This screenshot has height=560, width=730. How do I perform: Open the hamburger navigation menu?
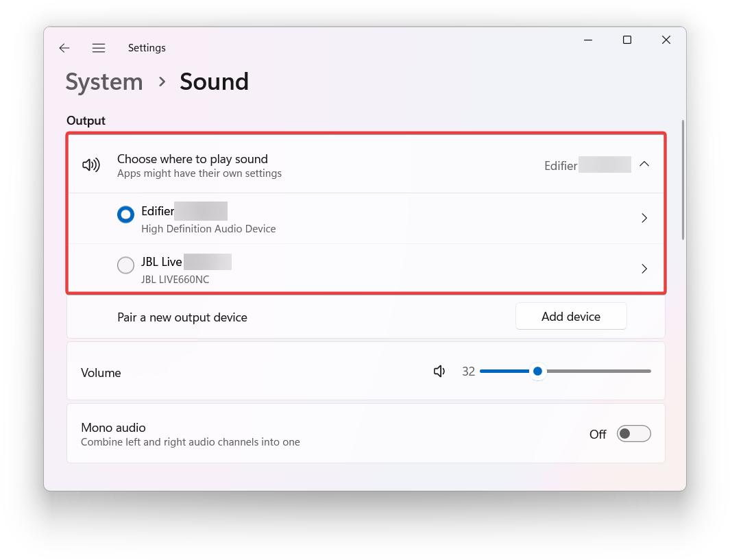(x=99, y=48)
